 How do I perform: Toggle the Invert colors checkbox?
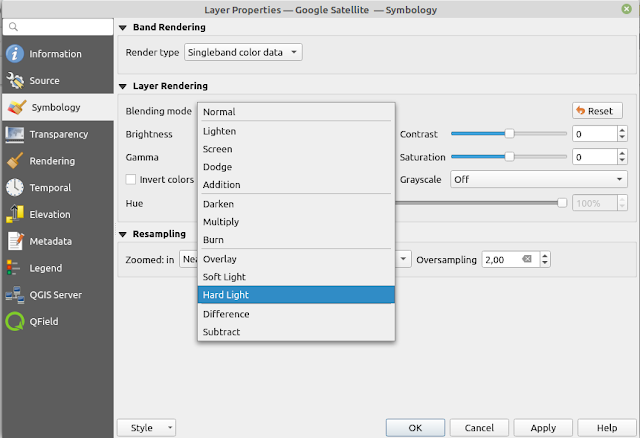coord(131,179)
